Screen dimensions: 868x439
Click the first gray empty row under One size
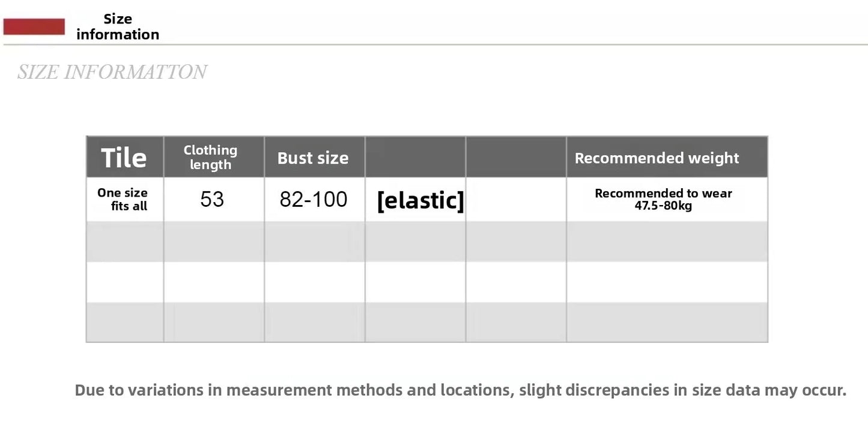click(124, 242)
